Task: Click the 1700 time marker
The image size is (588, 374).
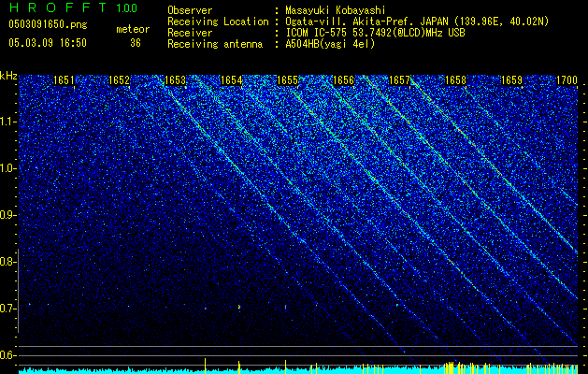Action: [567, 80]
